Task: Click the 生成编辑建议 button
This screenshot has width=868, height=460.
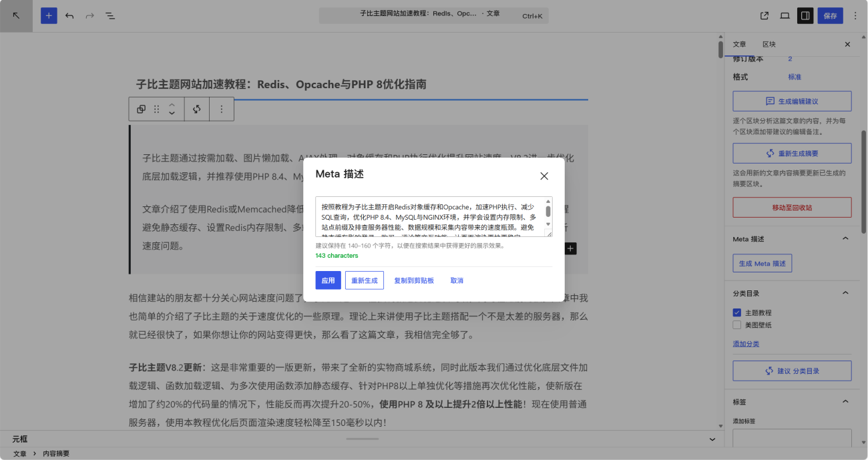Action: [x=792, y=101]
